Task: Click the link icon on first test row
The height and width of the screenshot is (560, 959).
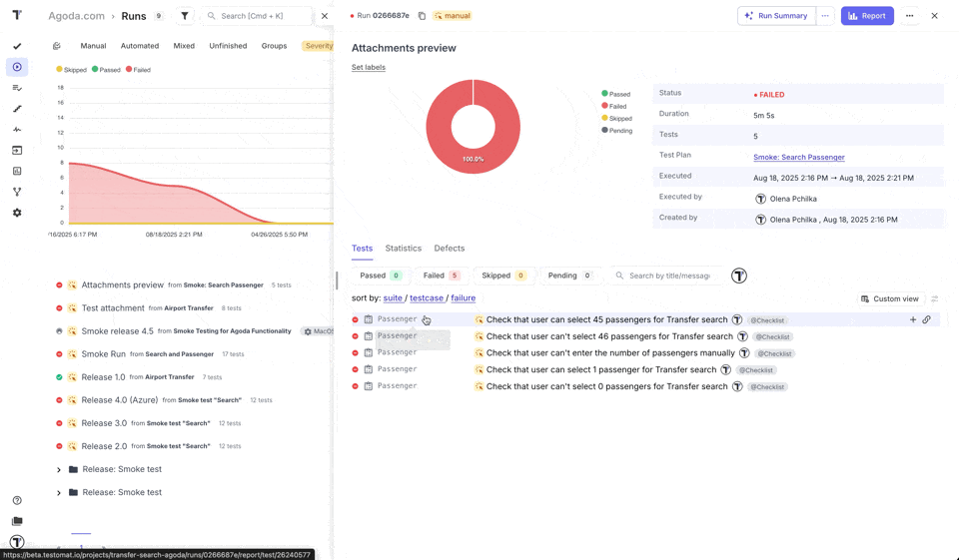Action: [926, 320]
